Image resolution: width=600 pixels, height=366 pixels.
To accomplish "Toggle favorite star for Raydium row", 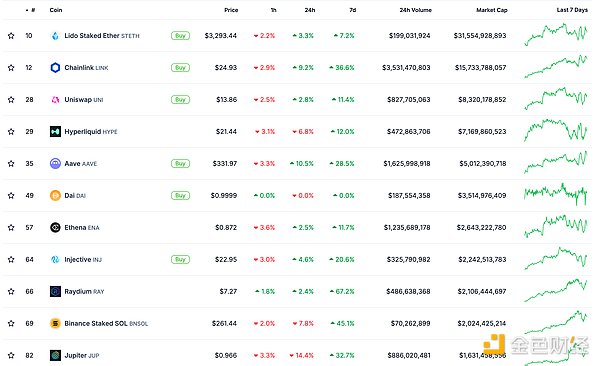I will [x=11, y=291].
